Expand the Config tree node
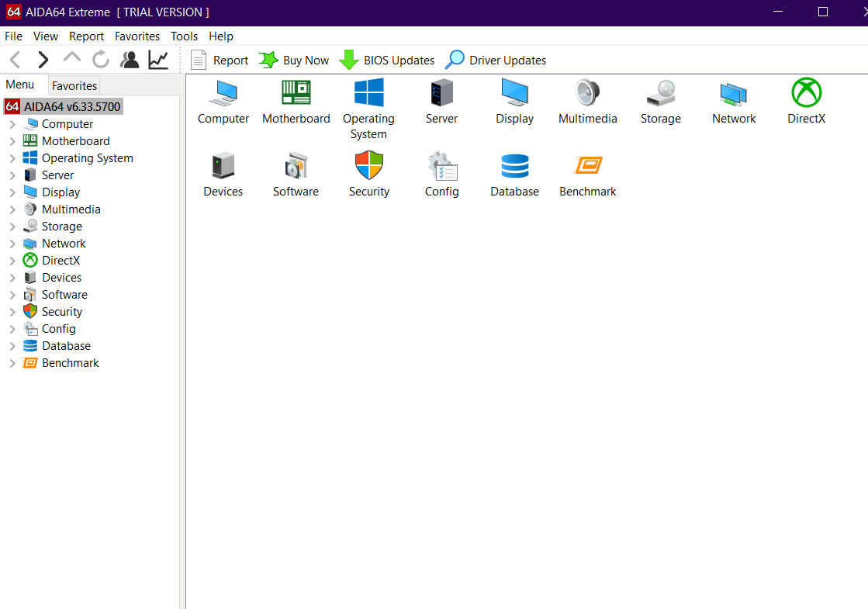The height and width of the screenshot is (609, 868). (x=12, y=330)
